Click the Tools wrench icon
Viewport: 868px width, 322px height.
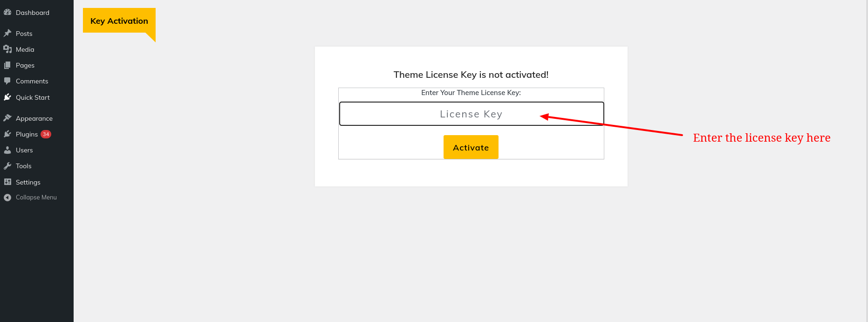click(7, 166)
